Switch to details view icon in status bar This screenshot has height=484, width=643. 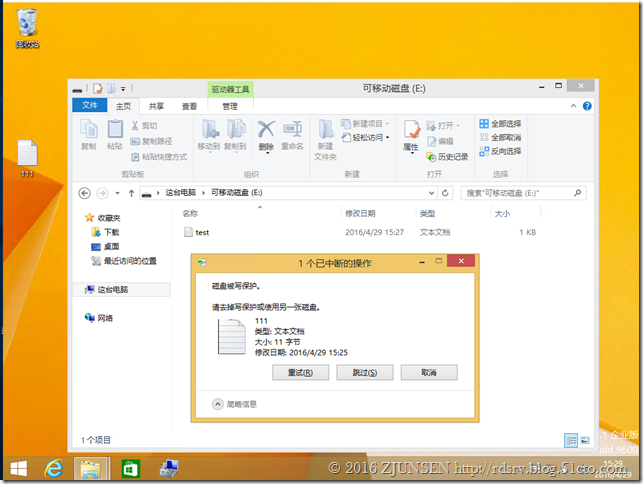(571, 441)
